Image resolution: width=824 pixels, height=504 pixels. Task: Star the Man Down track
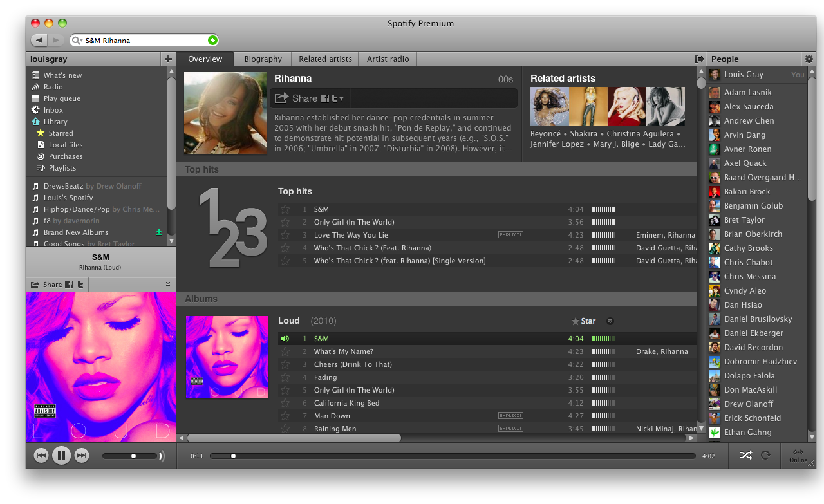285,416
